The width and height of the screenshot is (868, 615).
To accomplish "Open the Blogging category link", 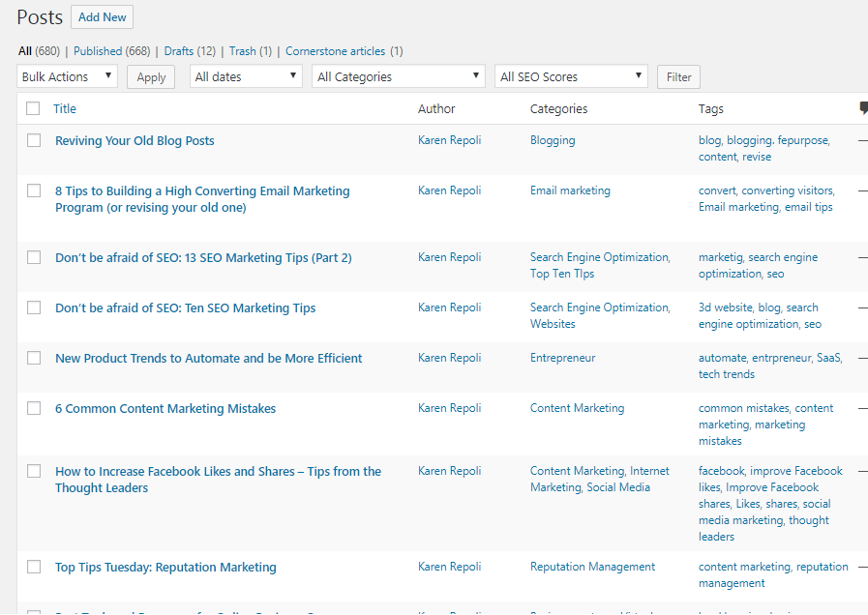I will [x=552, y=139].
